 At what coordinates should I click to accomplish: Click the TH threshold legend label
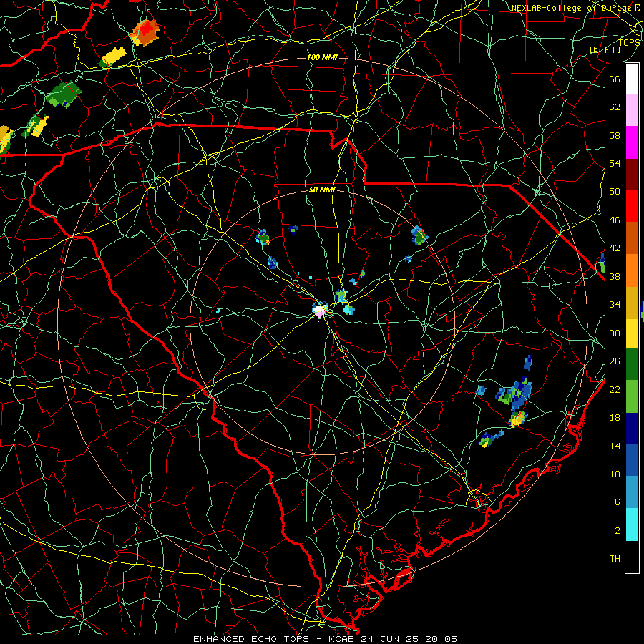[x=615, y=558]
